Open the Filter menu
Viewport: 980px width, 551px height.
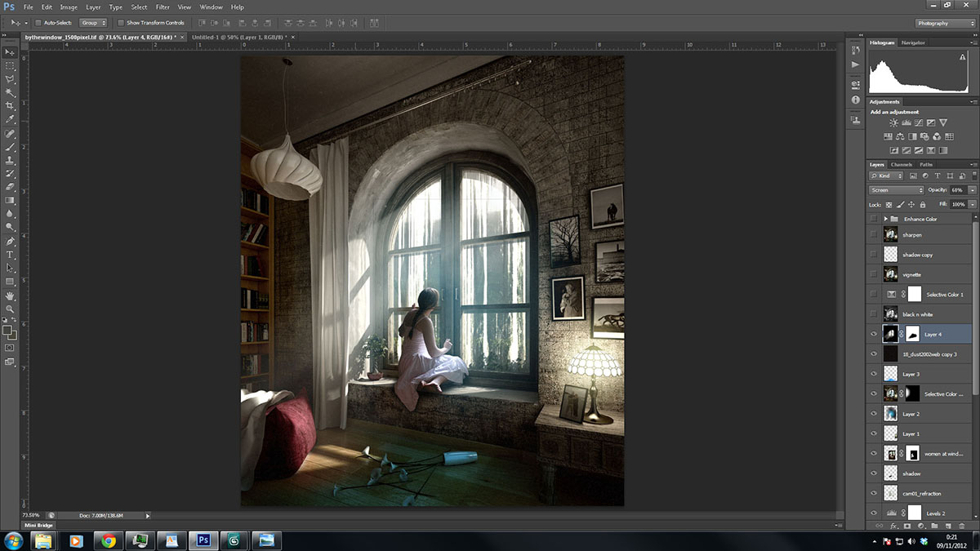[163, 7]
